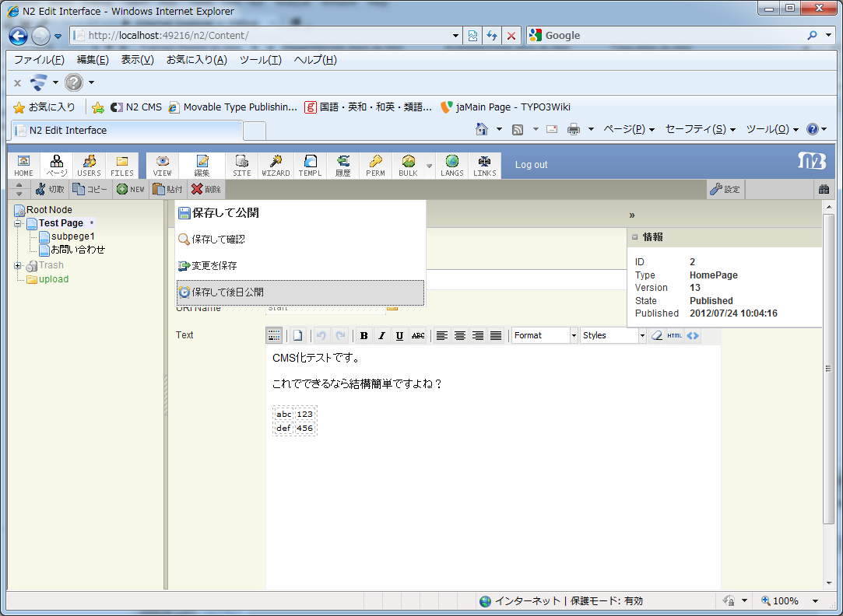This screenshot has height=616, width=843.
Task: Click the 貼付 (paste) button
Action: point(167,189)
